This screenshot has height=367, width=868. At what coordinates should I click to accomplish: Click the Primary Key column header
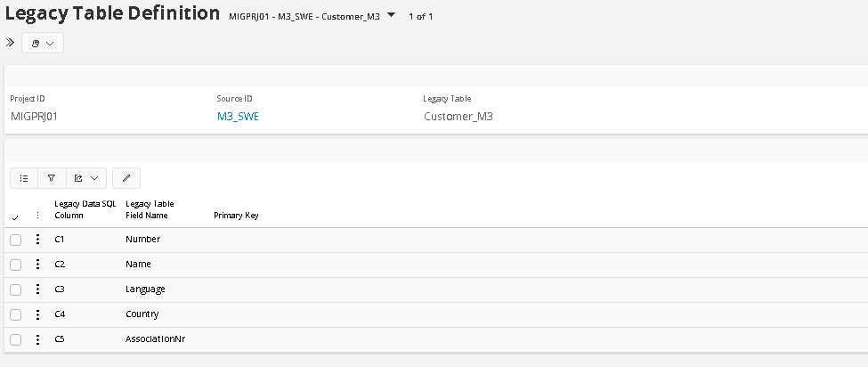tap(236, 216)
